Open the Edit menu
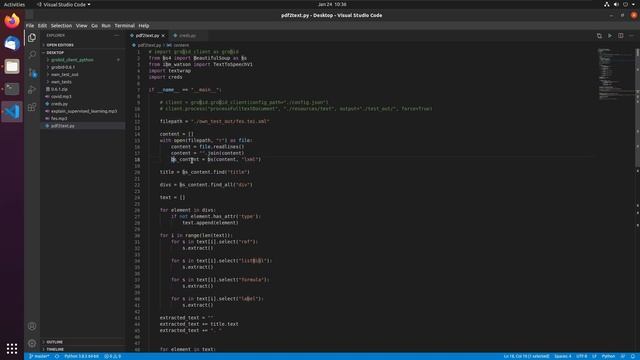 click(42, 25)
